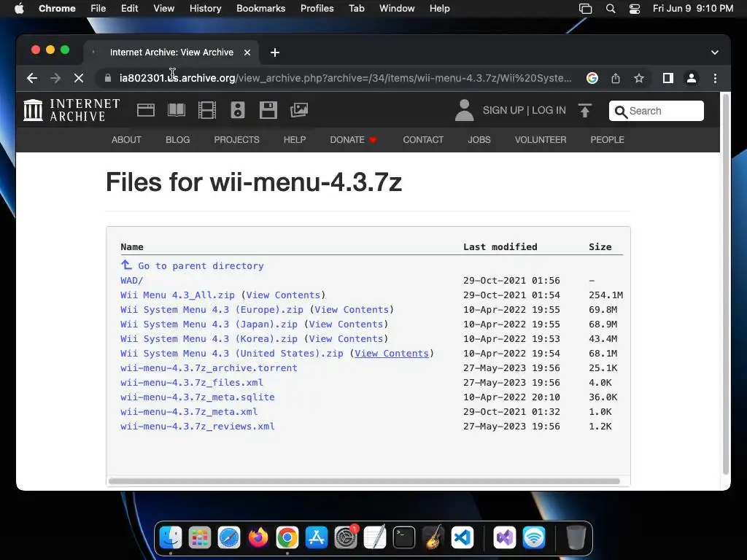Image resolution: width=747 pixels, height=560 pixels.
Task: Download Wii System Menu 4.3 (Korea).zip
Action: (209, 338)
